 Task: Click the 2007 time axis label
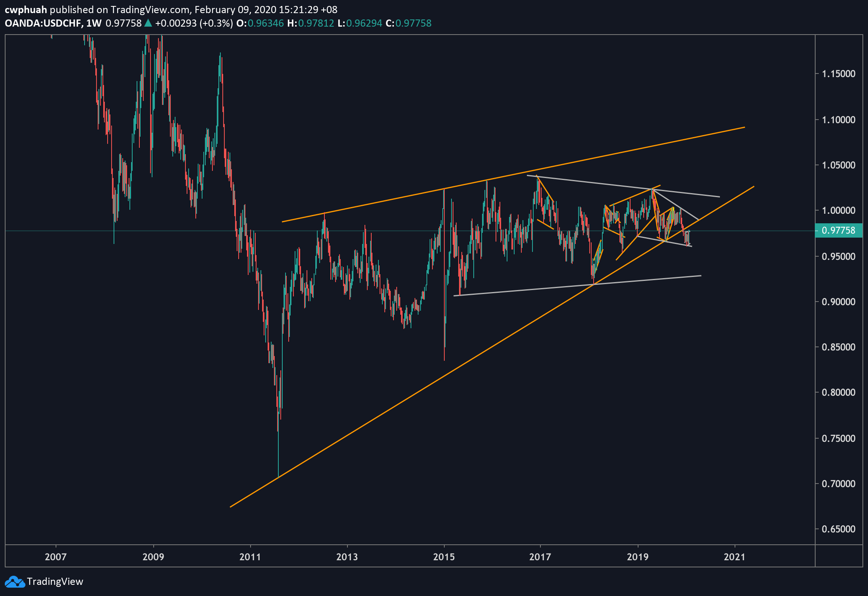[56, 557]
